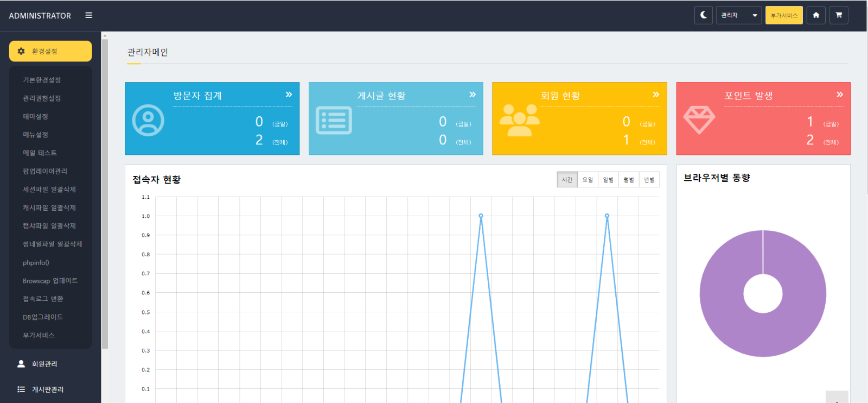868x403 pixels.
Task: Click the sidebar vertical scrollbar
Action: click(x=105, y=190)
